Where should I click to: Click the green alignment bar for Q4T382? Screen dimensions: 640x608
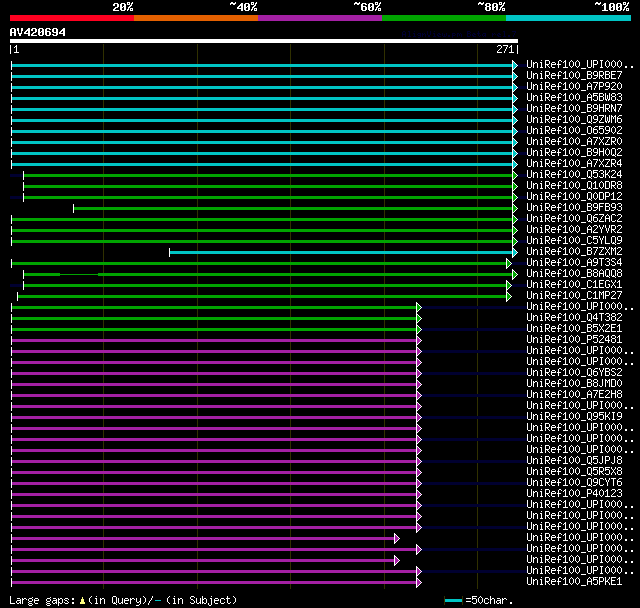coord(214,319)
